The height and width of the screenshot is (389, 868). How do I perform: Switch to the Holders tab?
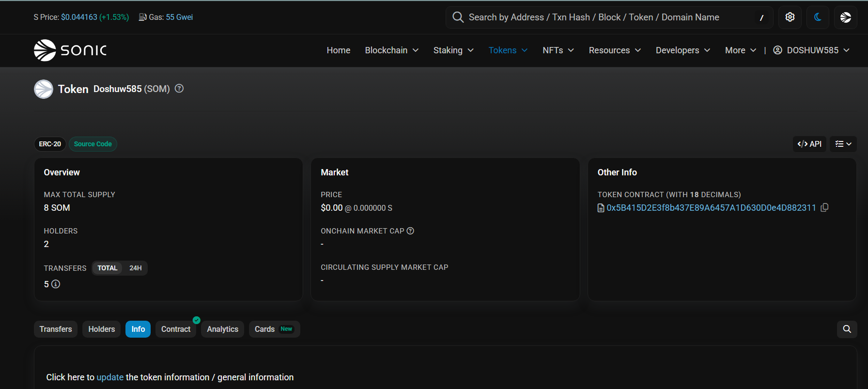pos(102,329)
